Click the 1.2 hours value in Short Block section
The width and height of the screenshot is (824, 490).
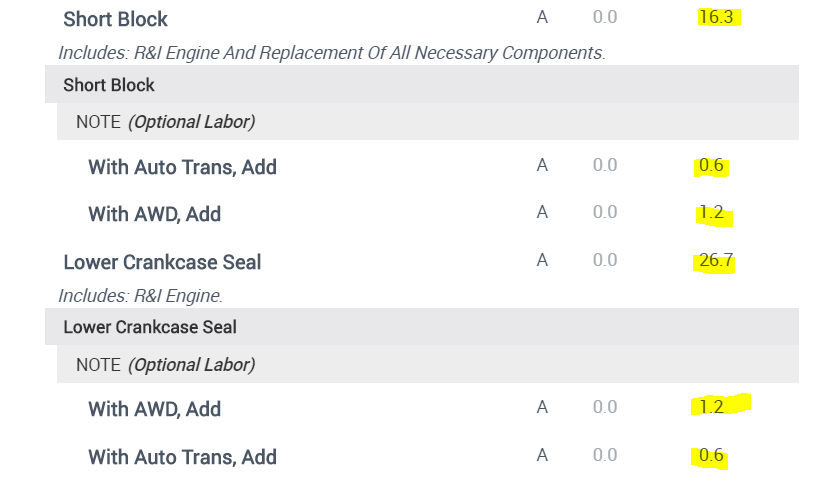(x=711, y=212)
